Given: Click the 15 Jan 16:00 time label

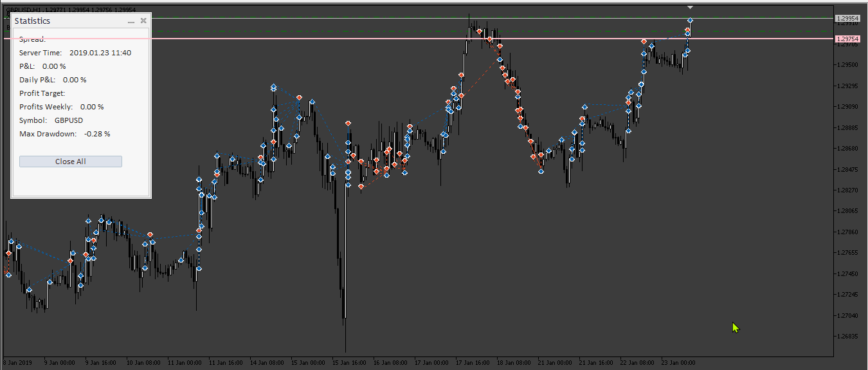Looking at the screenshot, I should (x=350, y=363).
